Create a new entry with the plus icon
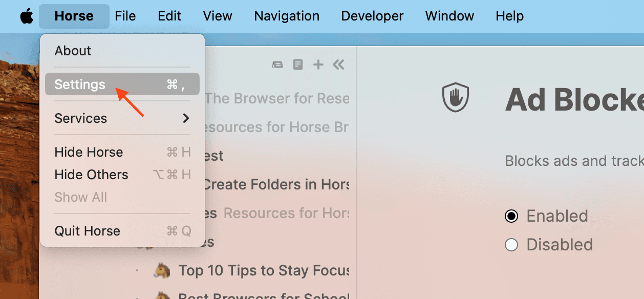The width and height of the screenshot is (644, 299). 318,65
